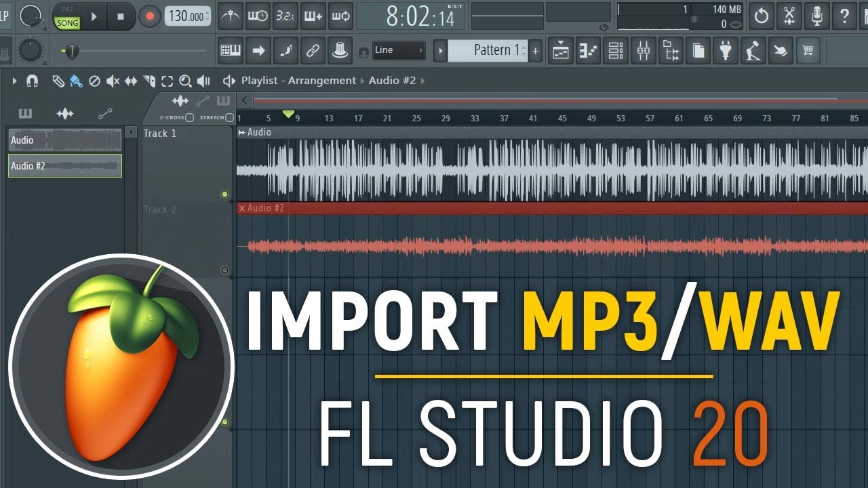Click the touch controller hand icon
This screenshot has height=488, width=868.
point(781,50)
